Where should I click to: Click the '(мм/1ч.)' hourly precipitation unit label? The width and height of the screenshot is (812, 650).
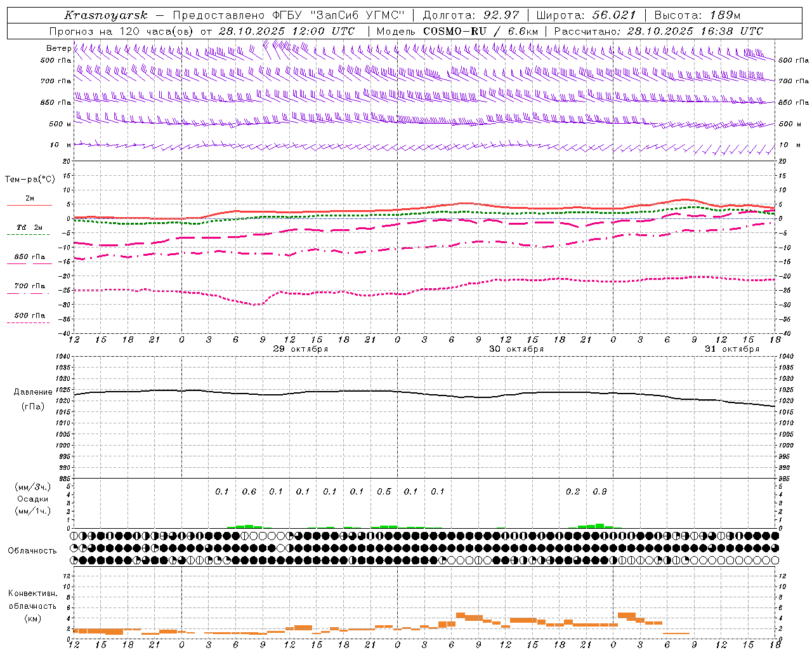click(x=33, y=511)
